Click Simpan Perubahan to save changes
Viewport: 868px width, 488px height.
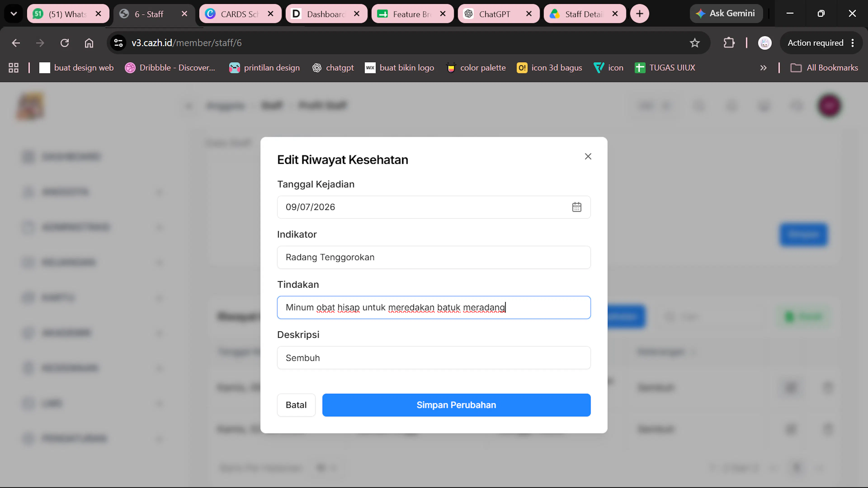coord(456,405)
